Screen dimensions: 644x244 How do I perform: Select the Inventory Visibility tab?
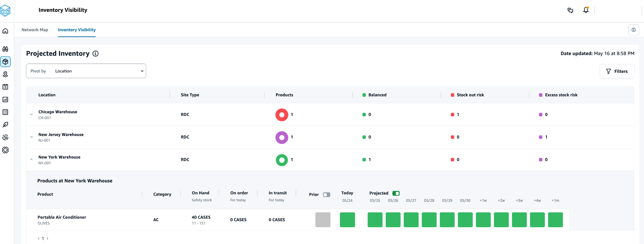(x=77, y=30)
